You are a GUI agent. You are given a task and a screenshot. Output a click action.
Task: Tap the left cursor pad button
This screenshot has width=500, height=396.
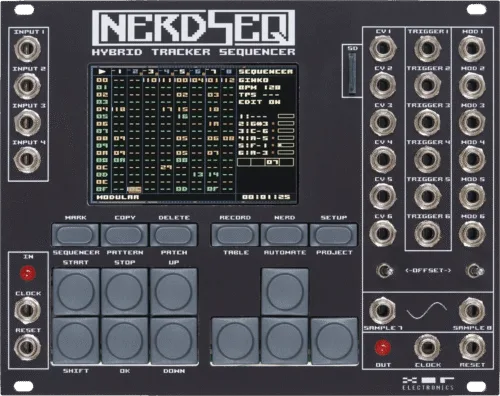click(x=235, y=340)
